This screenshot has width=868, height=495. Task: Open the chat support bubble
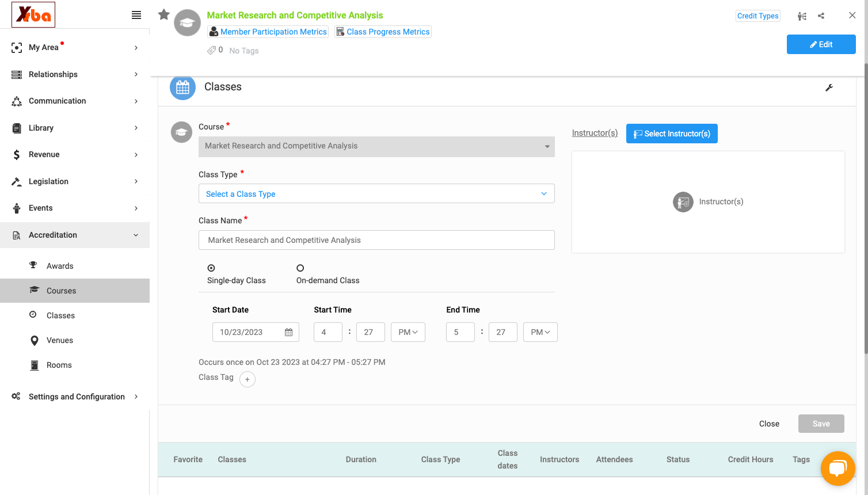(837, 469)
